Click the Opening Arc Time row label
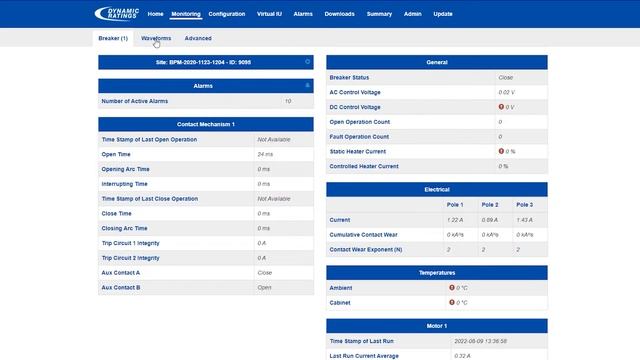Image resolution: width=640 pixels, height=360 pixels. tap(125, 169)
